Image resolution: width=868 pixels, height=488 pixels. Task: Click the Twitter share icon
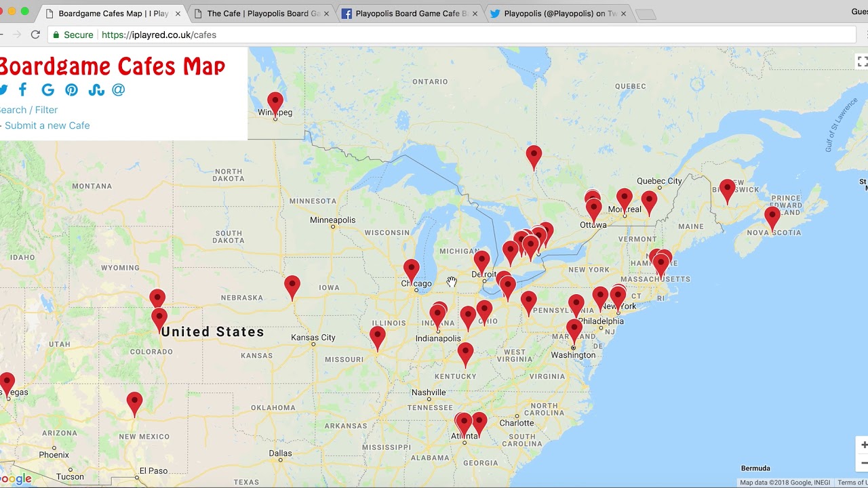pos(3,90)
